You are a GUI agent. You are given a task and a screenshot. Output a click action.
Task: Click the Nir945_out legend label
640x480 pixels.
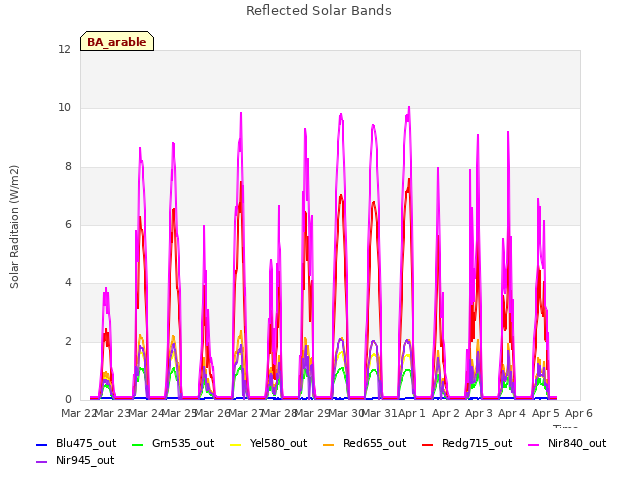pos(85,460)
